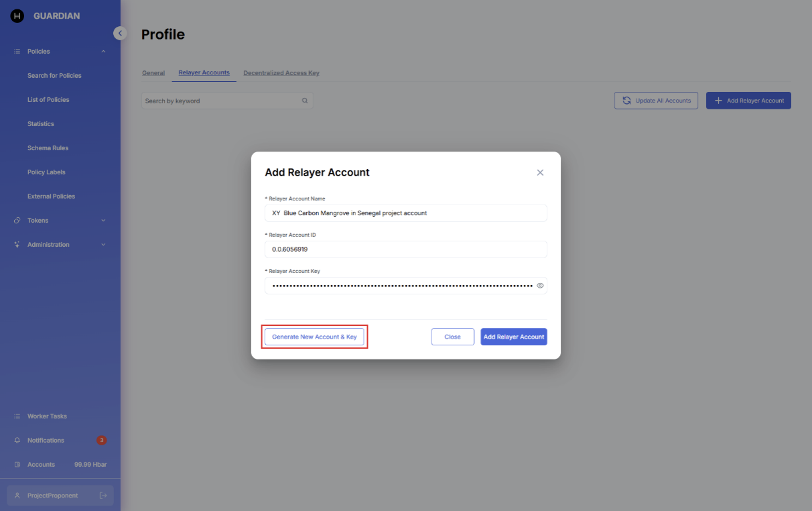The image size is (812, 511).
Task: Show the Relayer Account Key value
Action: click(x=540, y=286)
